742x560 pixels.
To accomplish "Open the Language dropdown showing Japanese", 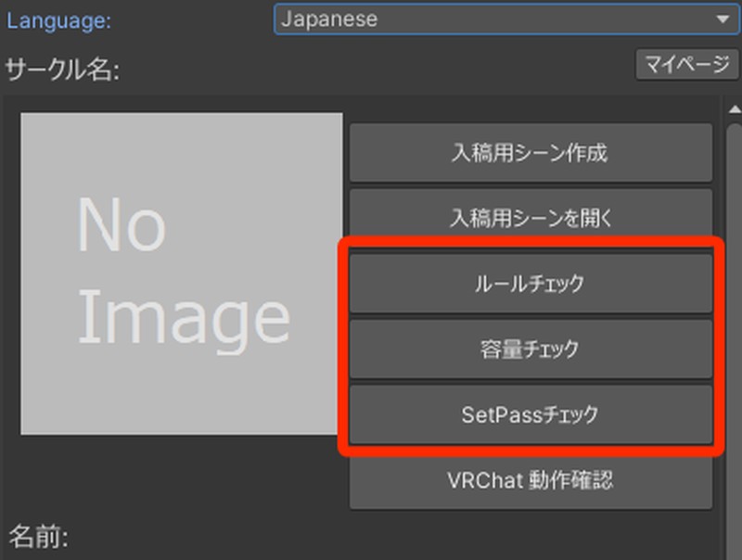I will pyautogui.click(x=501, y=19).
